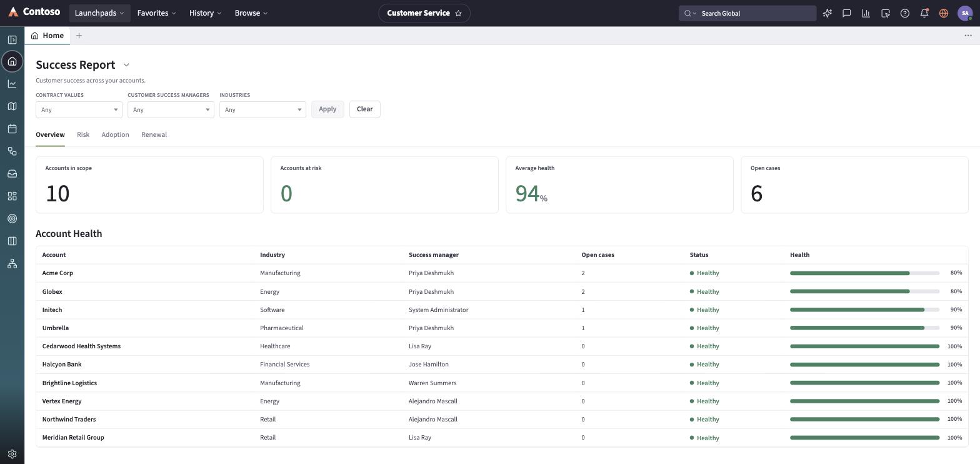980x464 pixels.
Task: Click the Open cases card
Action: coord(854,185)
